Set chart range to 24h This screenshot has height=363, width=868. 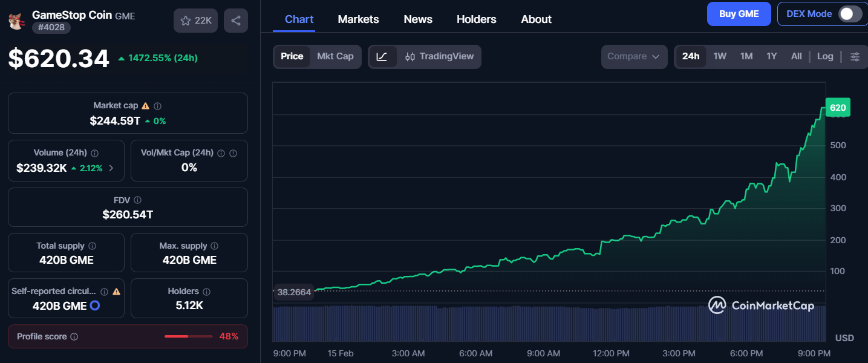pyautogui.click(x=691, y=56)
